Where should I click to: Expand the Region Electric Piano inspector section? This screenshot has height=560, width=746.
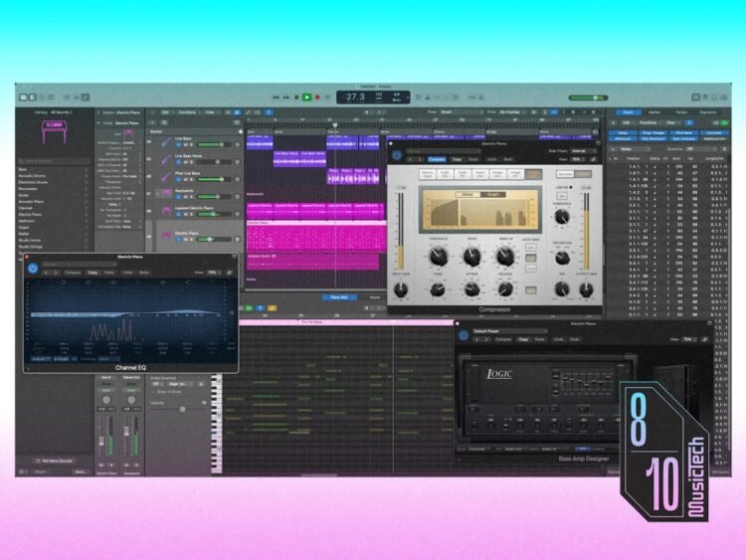coord(99,112)
